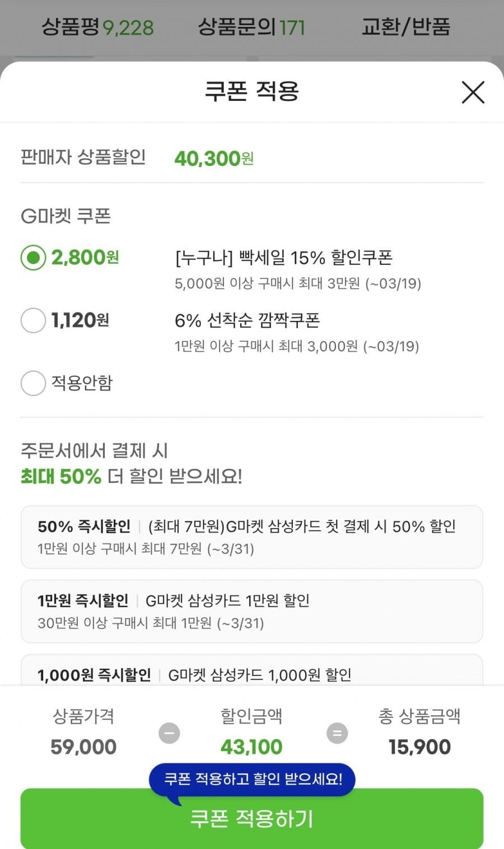This screenshot has width=504, height=849.
Task: Open the 상품평 9,228 tab
Action: click(x=97, y=27)
